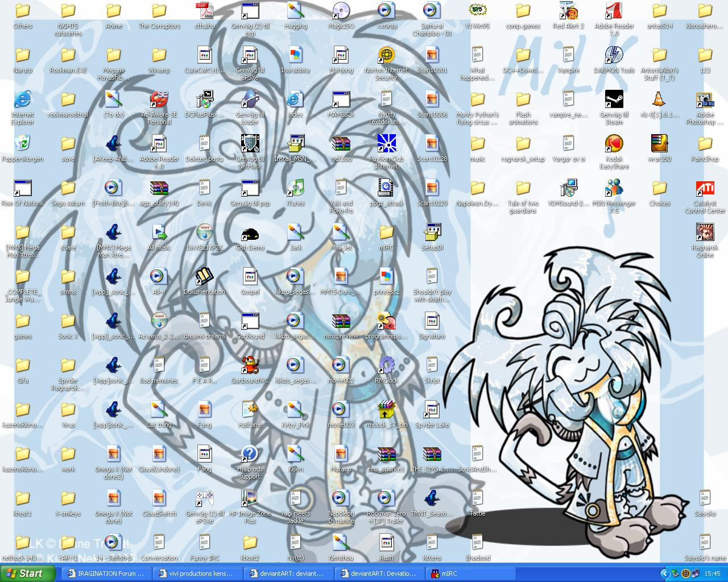728x582 pixels.
Task: Open the Scan10001 image file
Action: (x=432, y=55)
